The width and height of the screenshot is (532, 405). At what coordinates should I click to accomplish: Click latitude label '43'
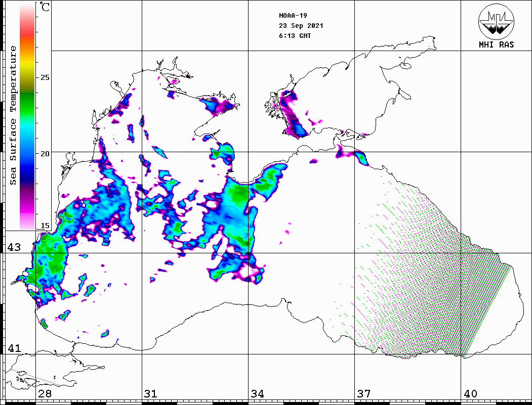point(14,247)
